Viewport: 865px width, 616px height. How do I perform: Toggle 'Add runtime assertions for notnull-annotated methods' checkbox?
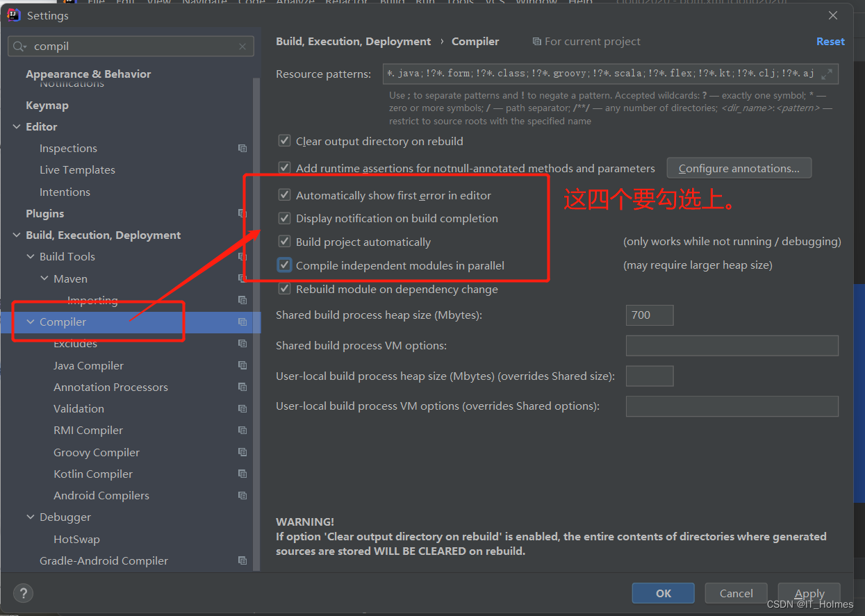pyautogui.click(x=284, y=168)
